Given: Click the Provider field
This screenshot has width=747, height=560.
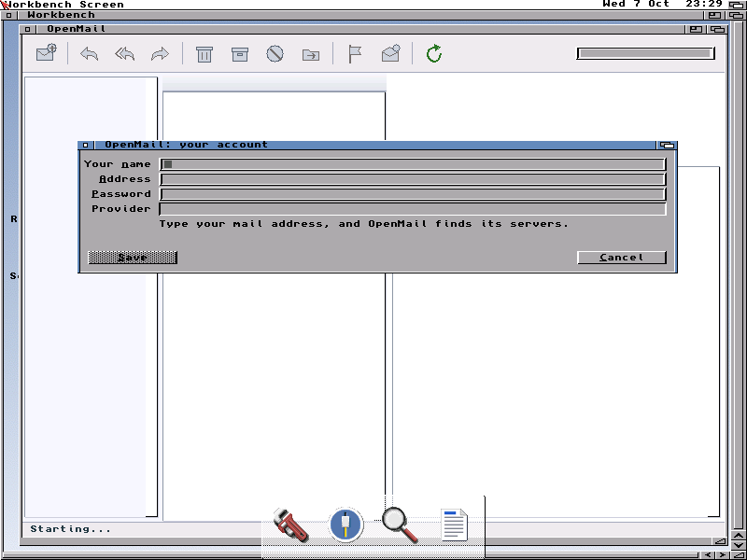Looking at the screenshot, I should click(x=413, y=209).
